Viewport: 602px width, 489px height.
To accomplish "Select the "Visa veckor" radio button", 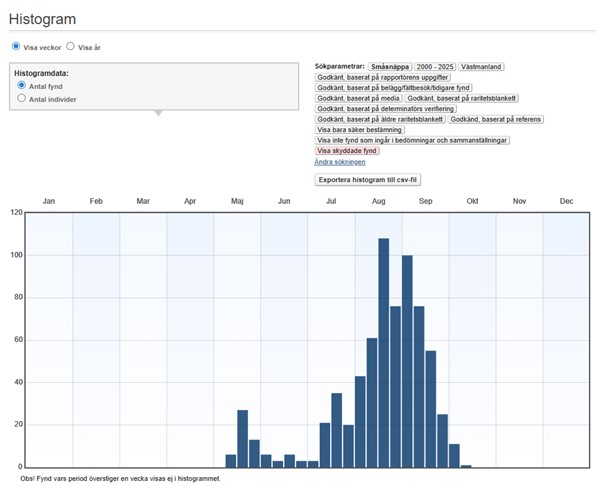I will 16,46.
